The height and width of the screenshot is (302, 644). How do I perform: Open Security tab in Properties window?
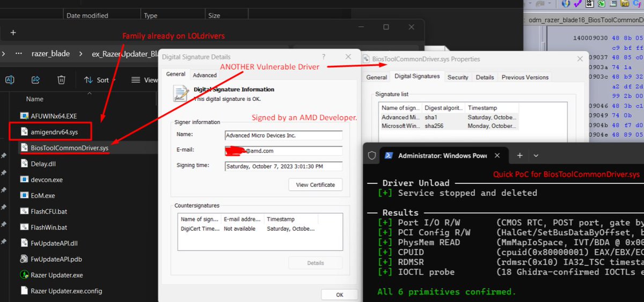point(458,77)
